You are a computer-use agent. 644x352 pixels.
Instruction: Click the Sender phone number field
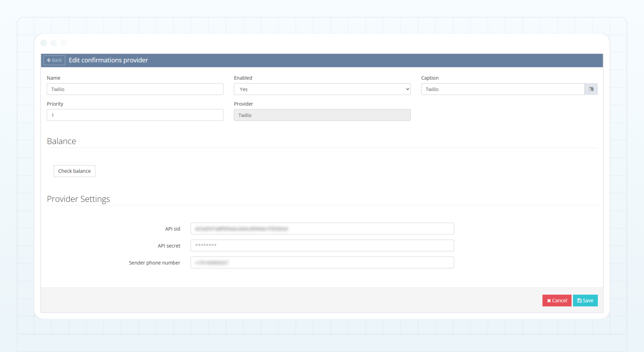(x=322, y=262)
